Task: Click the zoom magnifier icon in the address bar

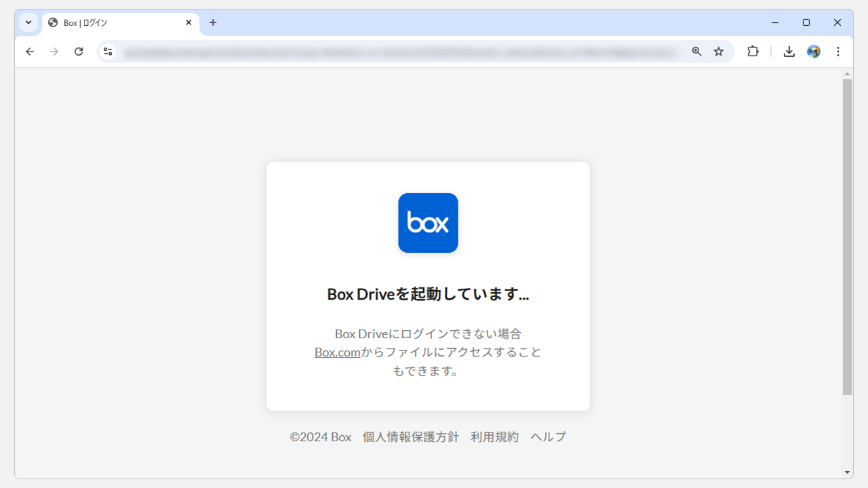Action: [696, 52]
